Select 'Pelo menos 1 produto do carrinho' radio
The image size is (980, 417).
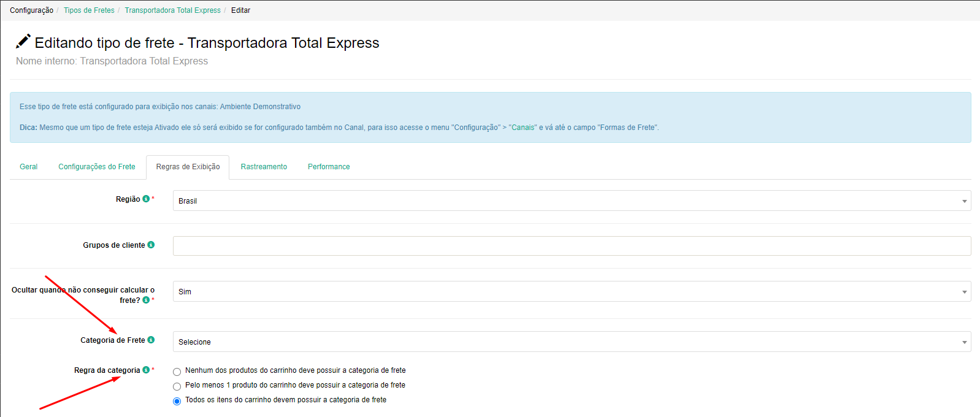tap(177, 386)
